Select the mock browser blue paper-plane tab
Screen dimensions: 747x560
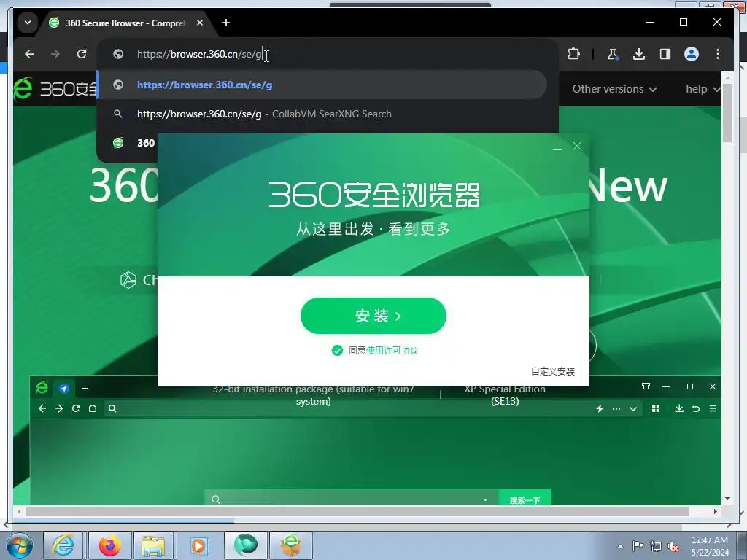[x=64, y=389]
